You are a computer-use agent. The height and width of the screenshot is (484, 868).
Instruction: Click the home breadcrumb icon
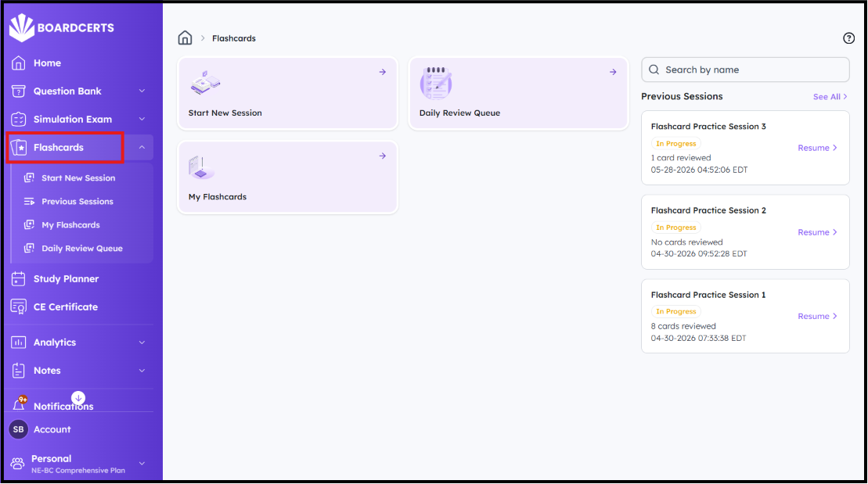[x=185, y=38]
